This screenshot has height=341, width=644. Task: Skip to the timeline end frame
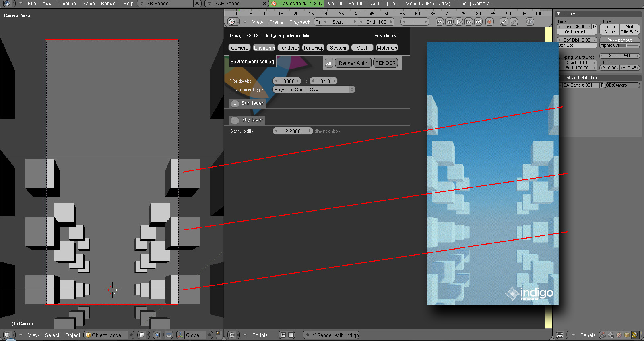click(478, 22)
